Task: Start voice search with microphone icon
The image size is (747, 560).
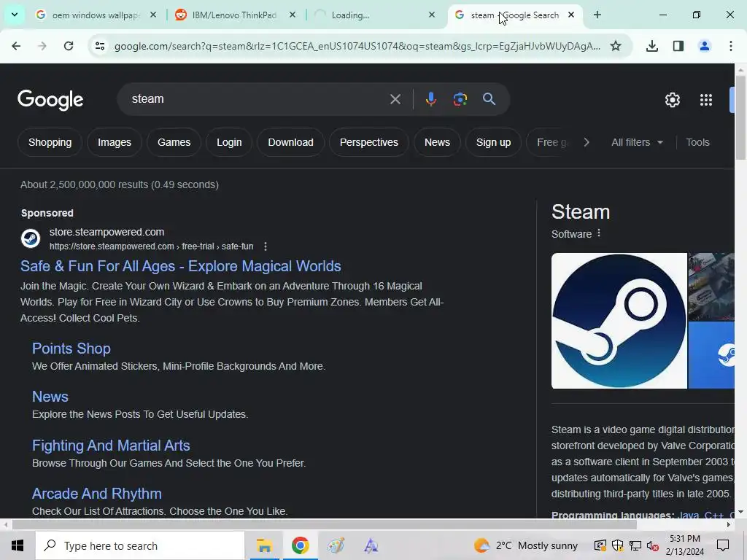Action: coord(430,99)
